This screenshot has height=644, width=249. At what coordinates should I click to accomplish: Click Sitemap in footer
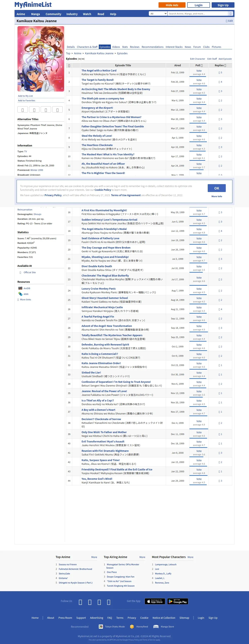184,618
